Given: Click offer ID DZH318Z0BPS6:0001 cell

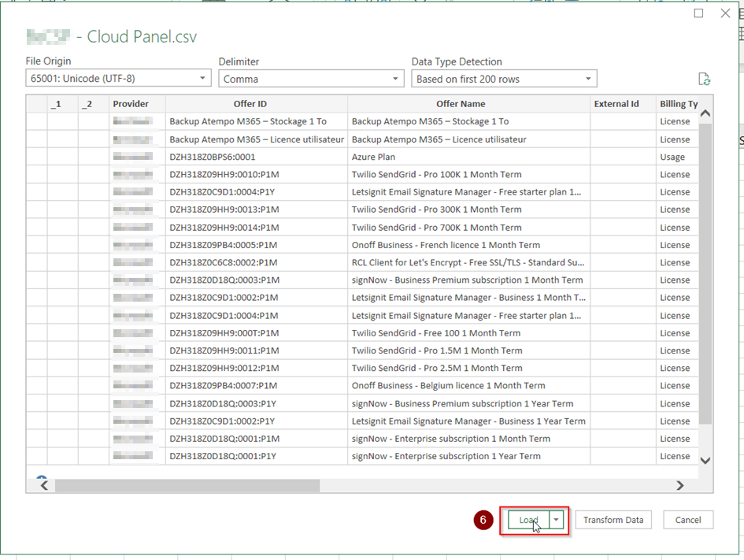Looking at the screenshot, I should pos(256,157).
